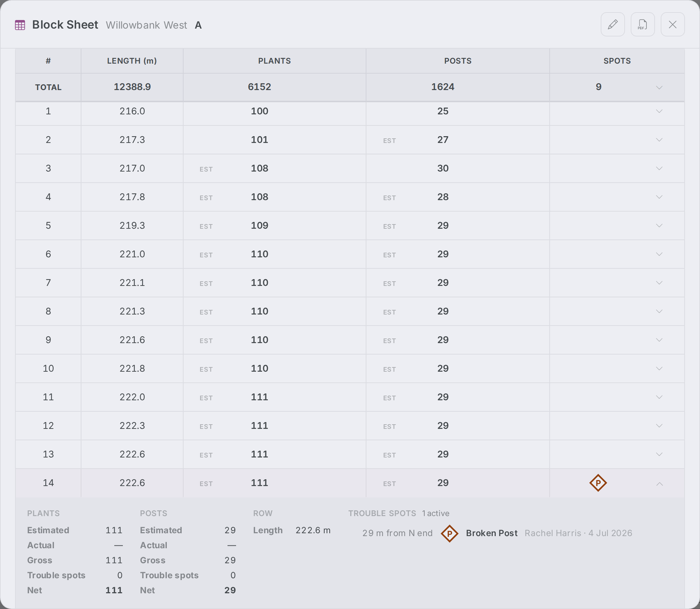Expand row 7 details chevron
Image resolution: width=700 pixels, height=609 pixels.
[x=659, y=283]
